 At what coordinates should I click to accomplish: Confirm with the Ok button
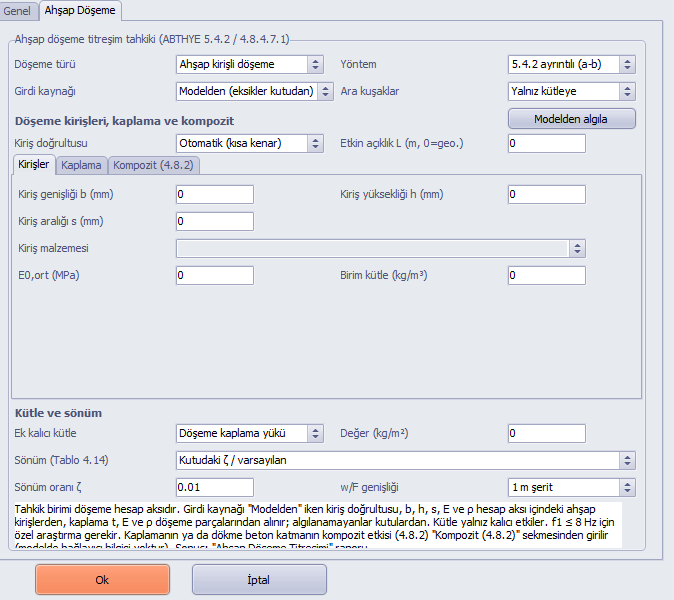[x=102, y=580]
